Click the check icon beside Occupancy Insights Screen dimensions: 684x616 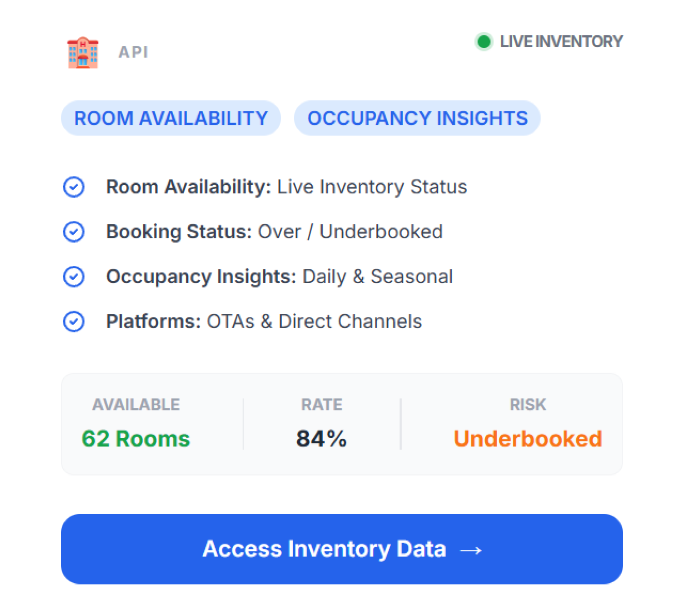click(x=74, y=277)
